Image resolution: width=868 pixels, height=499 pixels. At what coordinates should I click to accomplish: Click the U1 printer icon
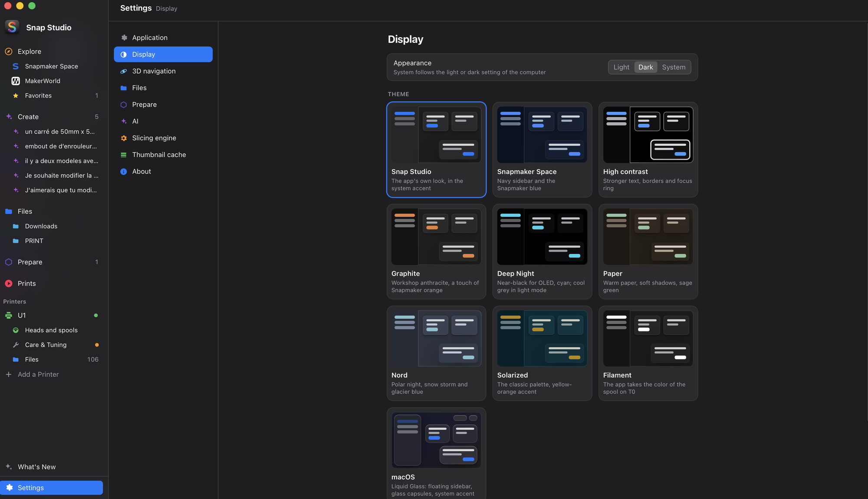pyautogui.click(x=9, y=315)
